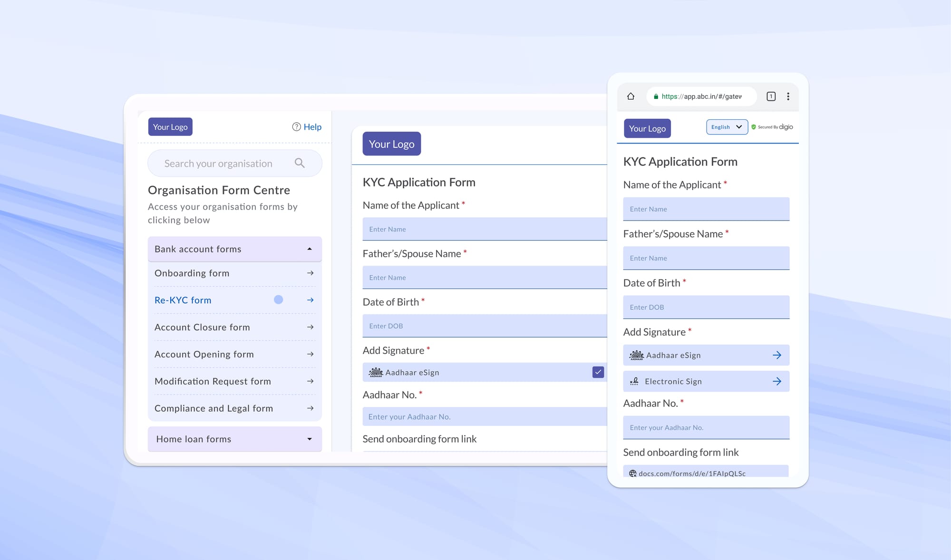Click the Search your organisation field
The image size is (951, 560).
click(x=218, y=164)
